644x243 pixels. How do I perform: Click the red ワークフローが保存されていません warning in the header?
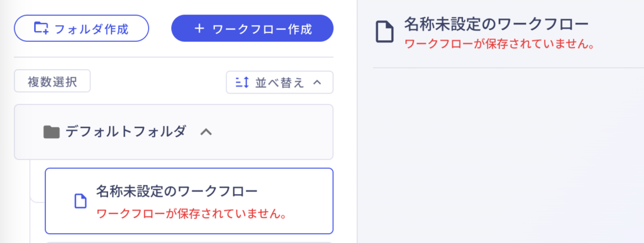point(499,44)
